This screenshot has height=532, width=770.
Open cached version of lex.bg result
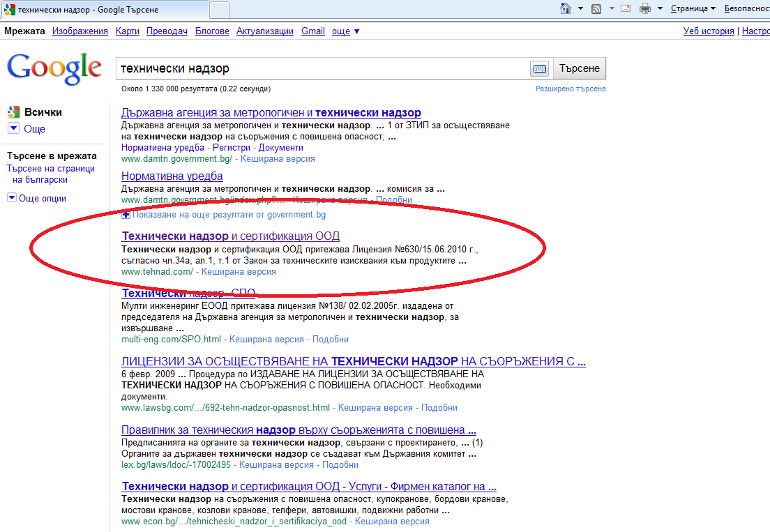click(276, 465)
